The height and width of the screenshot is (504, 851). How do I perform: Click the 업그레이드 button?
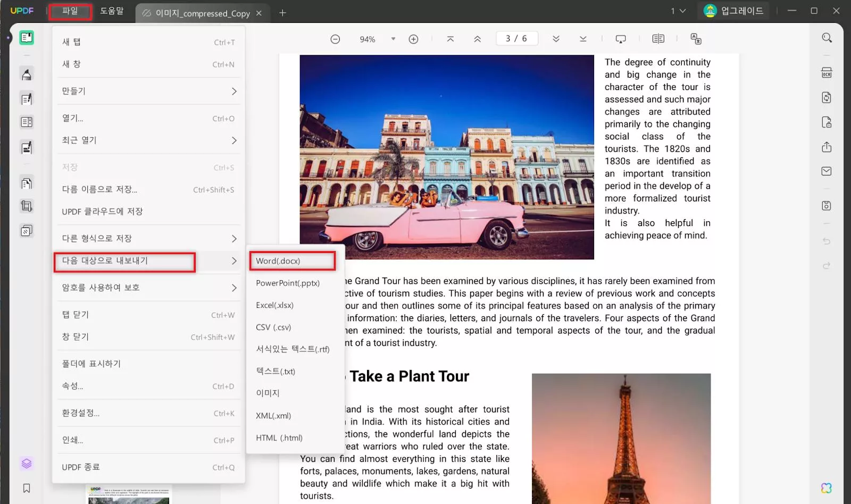[733, 11]
